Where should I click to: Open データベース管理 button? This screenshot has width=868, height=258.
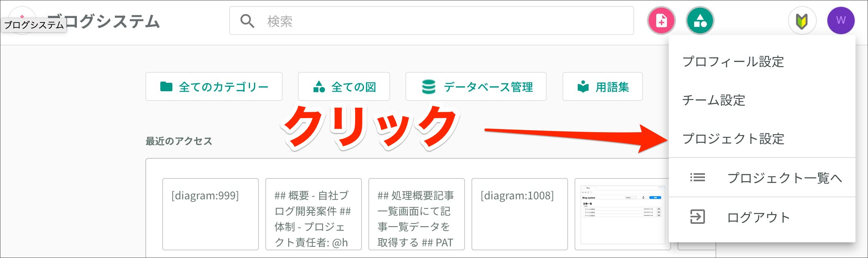476,87
